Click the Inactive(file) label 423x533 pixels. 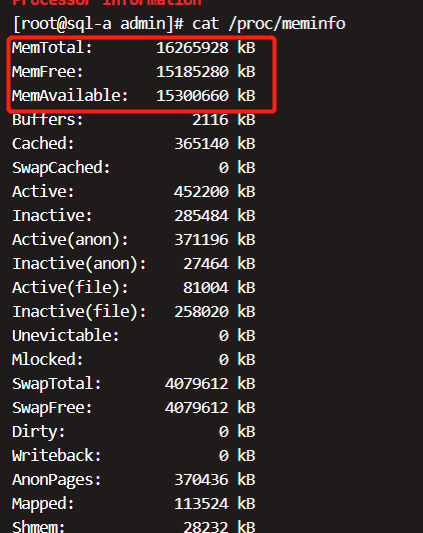pos(79,312)
